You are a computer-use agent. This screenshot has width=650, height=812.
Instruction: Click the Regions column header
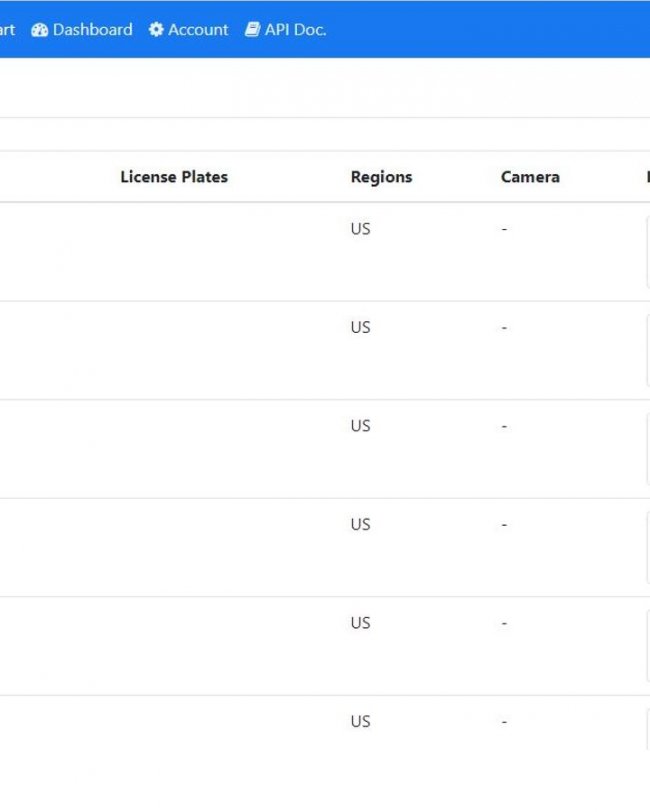pyautogui.click(x=381, y=177)
